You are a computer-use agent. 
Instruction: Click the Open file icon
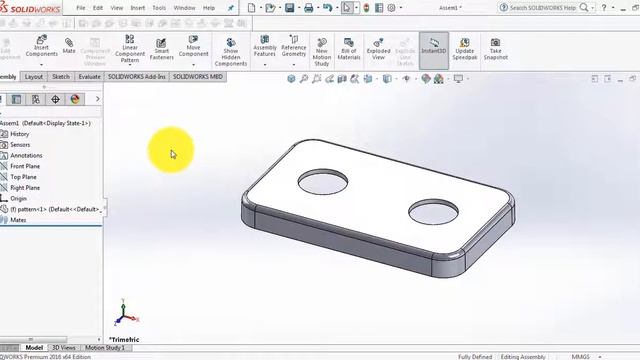pyautogui.click(x=270, y=8)
